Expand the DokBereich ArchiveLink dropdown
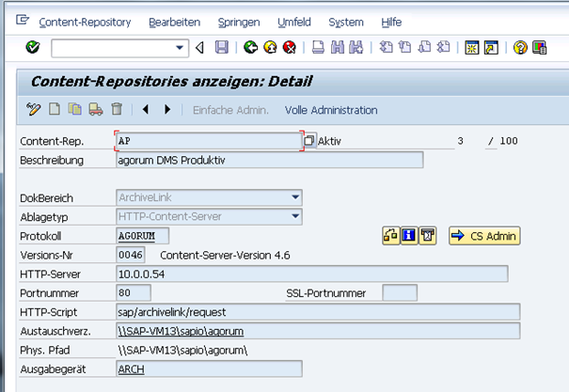This screenshot has width=569, height=392. pos(295,197)
